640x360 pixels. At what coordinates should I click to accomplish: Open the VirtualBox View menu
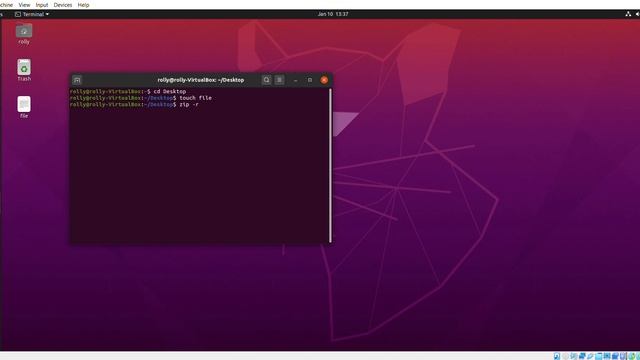(x=24, y=5)
